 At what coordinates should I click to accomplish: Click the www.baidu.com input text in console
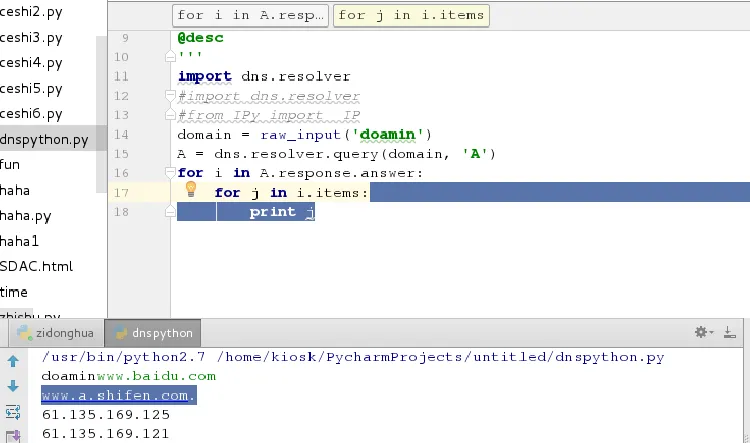point(156,376)
